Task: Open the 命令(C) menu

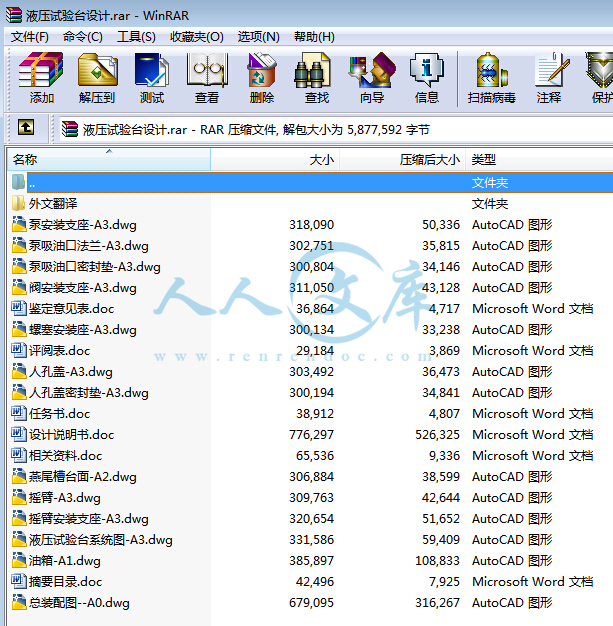Action: tap(83, 37)
